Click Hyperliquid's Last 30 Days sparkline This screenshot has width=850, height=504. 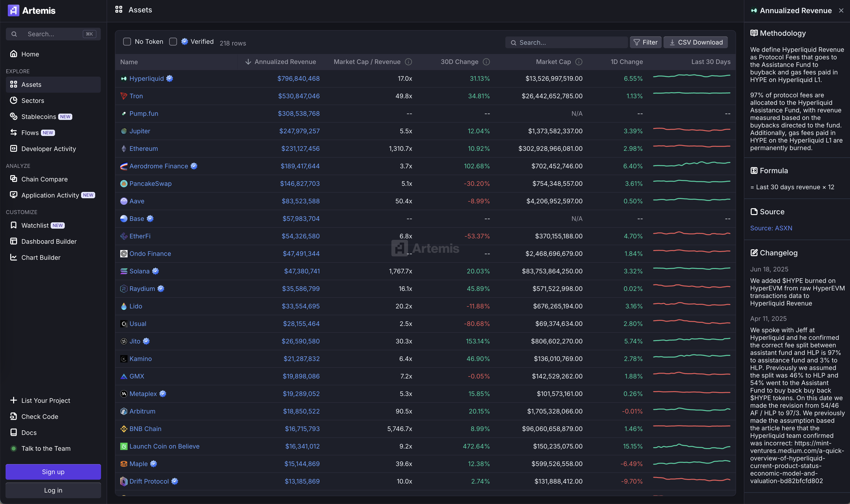coord(692,76)
